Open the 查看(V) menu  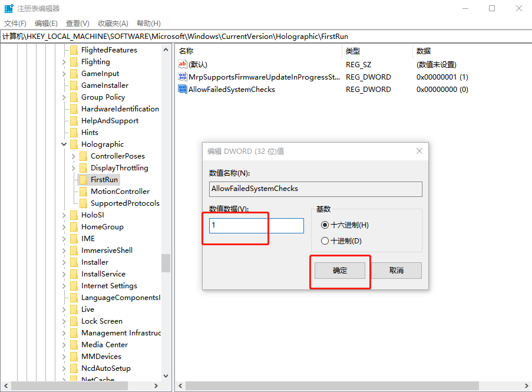coord(77,23)
